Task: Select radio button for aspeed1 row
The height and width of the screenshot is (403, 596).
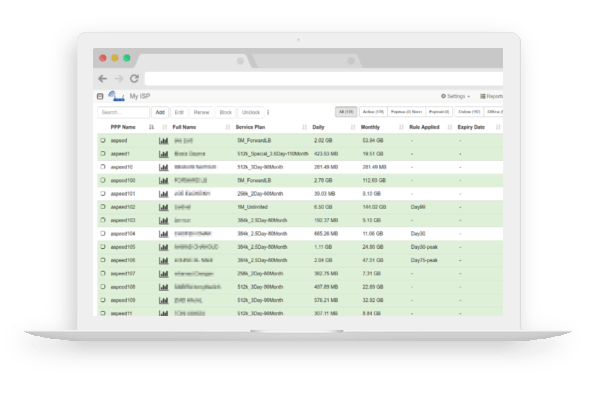Action: (x=103, y=154)
